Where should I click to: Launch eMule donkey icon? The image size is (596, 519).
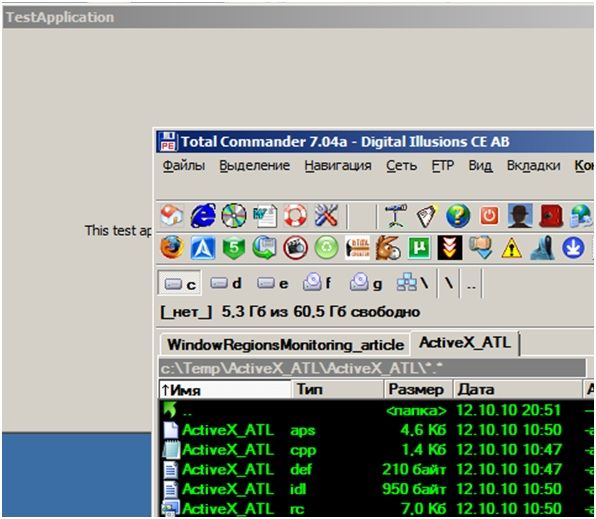(x=388, y=248)
